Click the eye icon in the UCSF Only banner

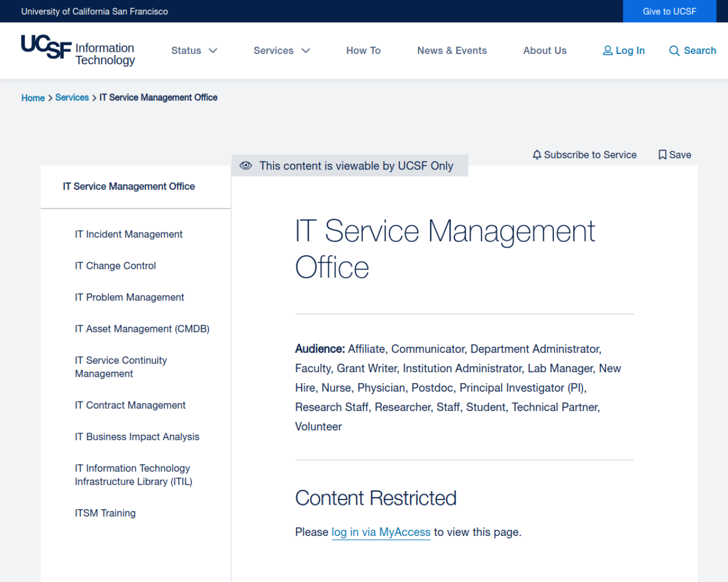(x=246, y=165)
